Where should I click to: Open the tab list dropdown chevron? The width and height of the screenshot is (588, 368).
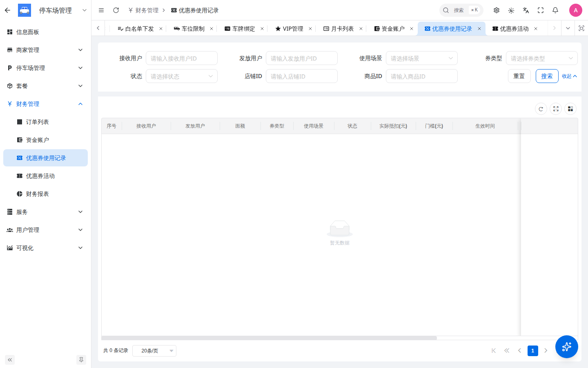pos(568,28)
